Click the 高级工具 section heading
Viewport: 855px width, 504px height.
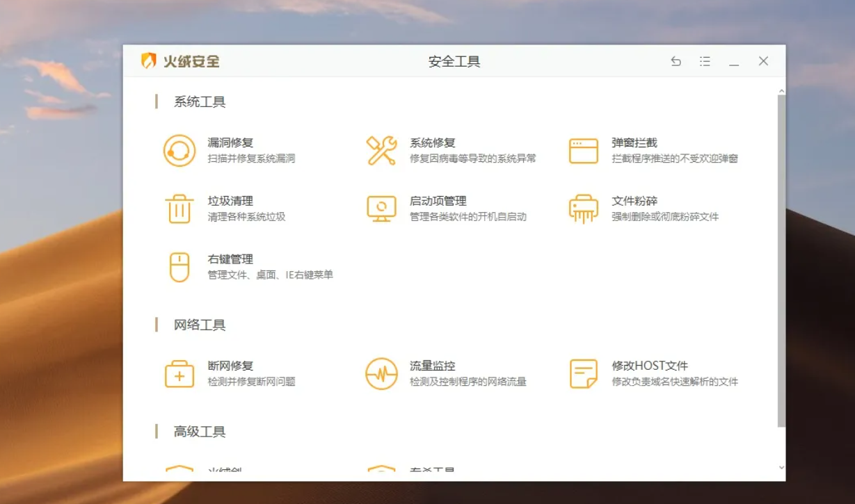click(x=200, y=432)
